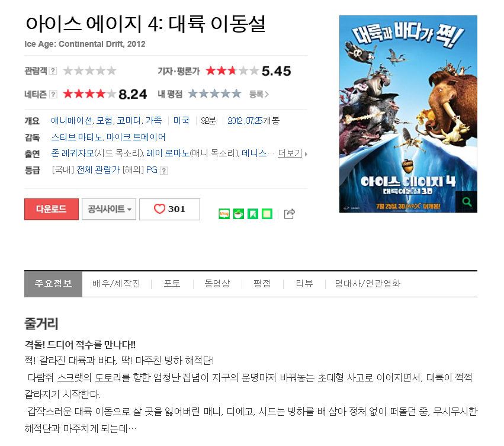The height and width of the screenshot is (446, 504).
Task: Expand the cast list with 더보기
Action: pos(292,153)
